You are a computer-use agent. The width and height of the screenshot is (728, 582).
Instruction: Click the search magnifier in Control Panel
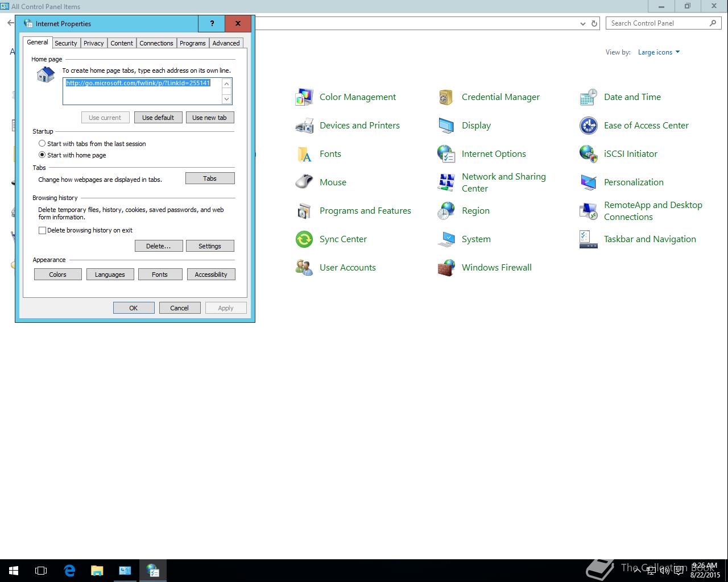(713, 23)
